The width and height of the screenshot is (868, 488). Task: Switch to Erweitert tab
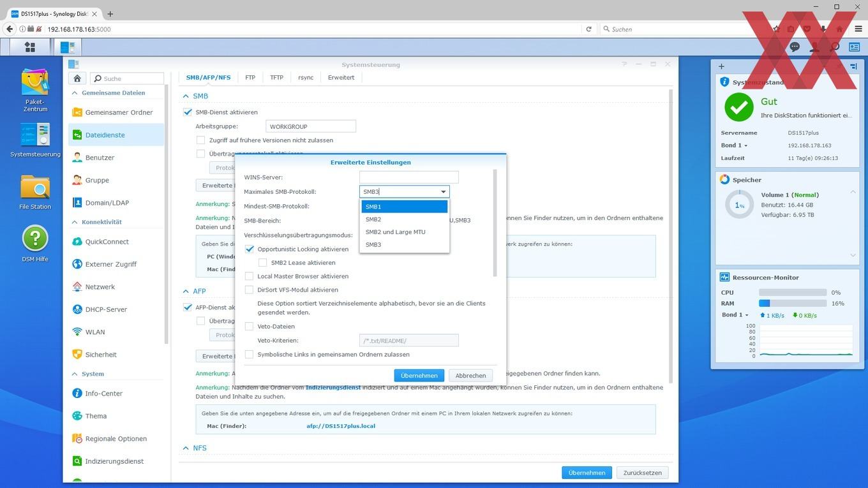click(x=341, y=77)
